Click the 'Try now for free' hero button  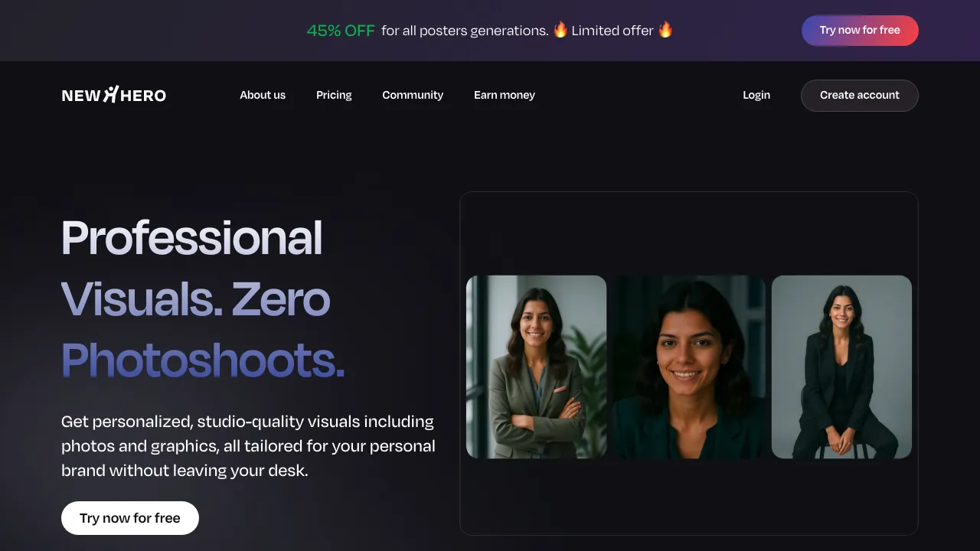tap(129, 518)
